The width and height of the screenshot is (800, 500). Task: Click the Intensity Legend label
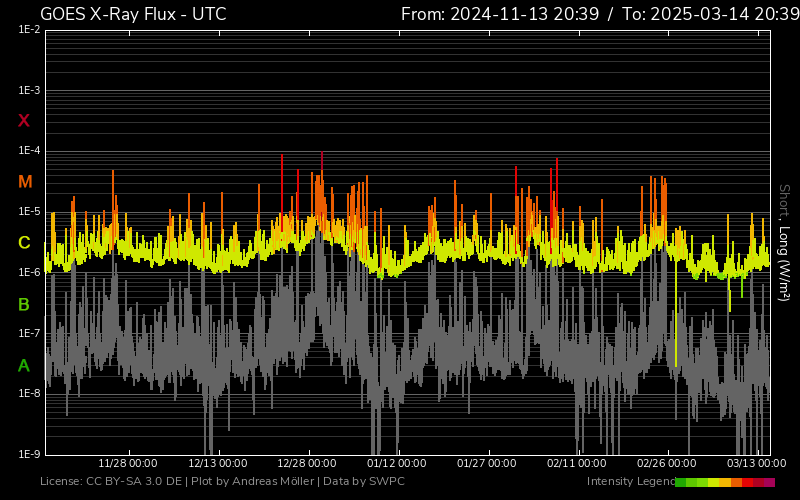[628, 482]
